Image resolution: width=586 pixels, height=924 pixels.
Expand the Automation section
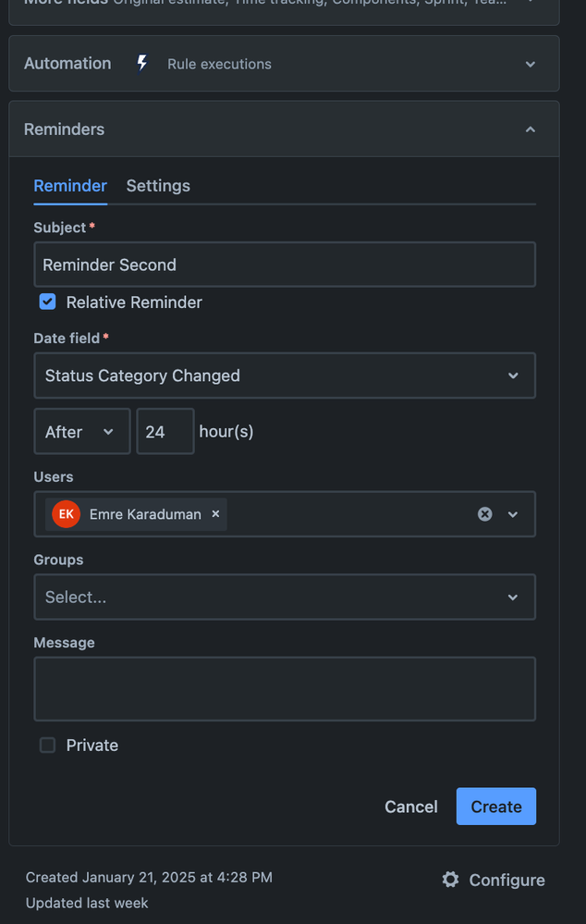tap(530, 64)
